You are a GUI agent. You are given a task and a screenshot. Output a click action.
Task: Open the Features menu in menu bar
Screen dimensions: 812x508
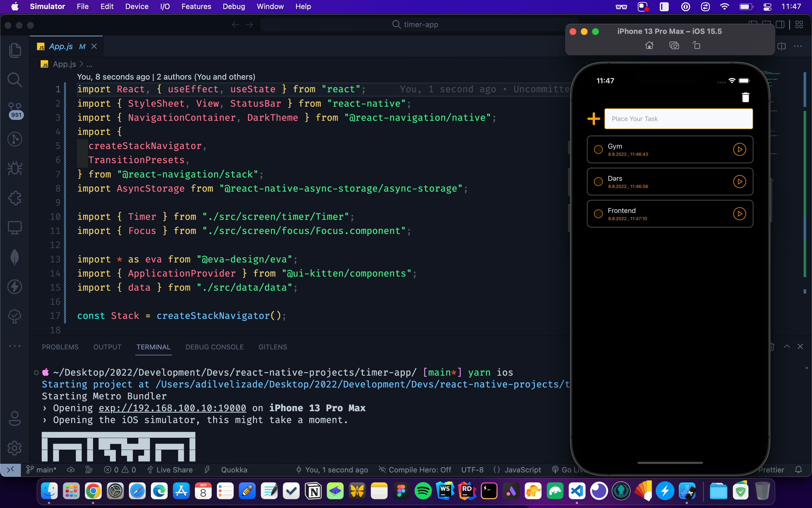(x=196, y=6)
